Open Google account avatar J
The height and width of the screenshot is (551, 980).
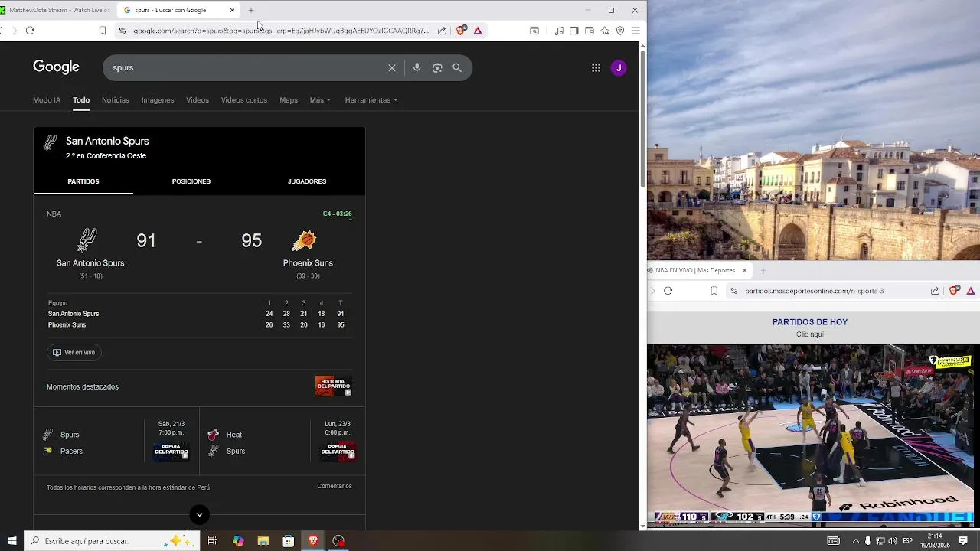pyautogui.click(x=619, y=68)
